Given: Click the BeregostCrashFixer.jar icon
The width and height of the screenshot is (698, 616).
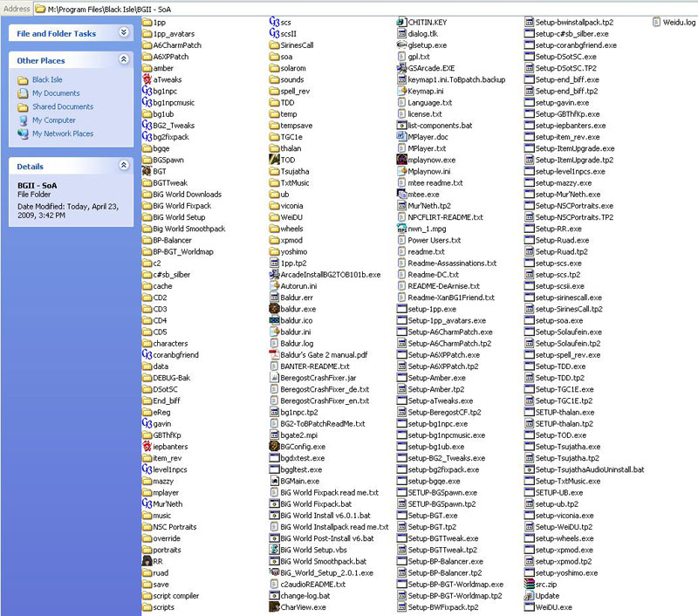Looking at the screenshot, I should 274,378.
